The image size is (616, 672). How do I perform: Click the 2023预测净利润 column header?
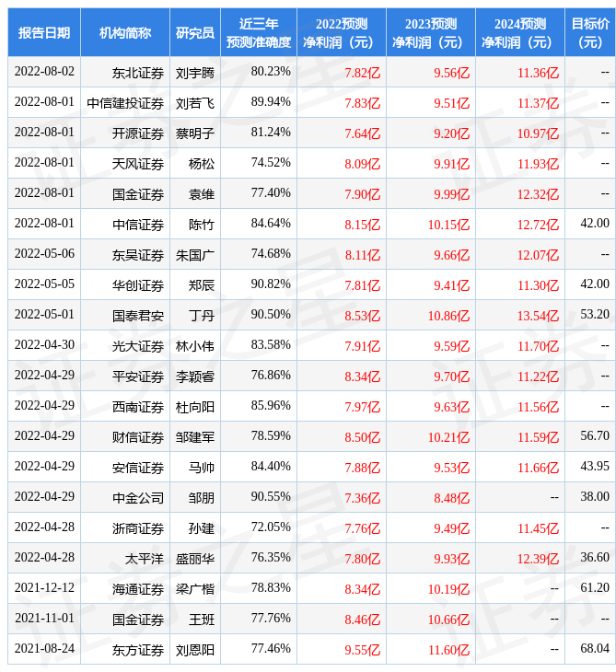coord(430,32)
